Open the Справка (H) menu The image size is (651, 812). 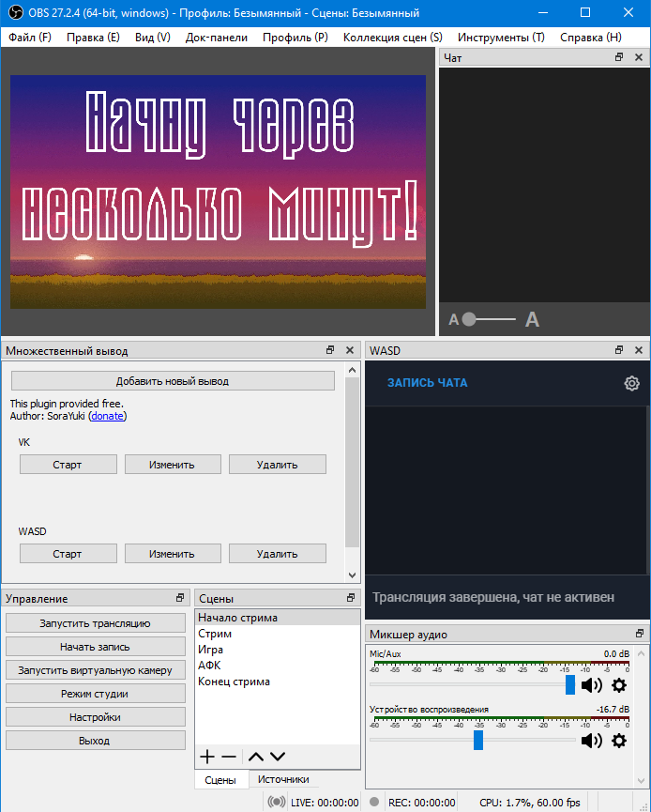[x=590, y=38]
